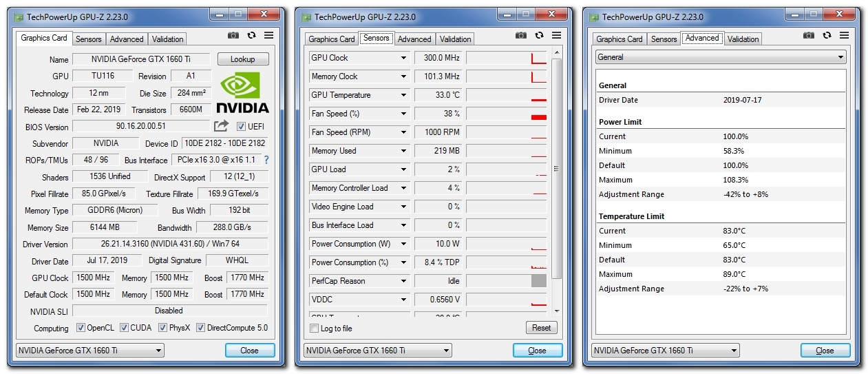Image resolution: width=868 pixels, height=374 pixels.
Task: Open GPU selector dropdown in Sensors window
Action: pos(377,351)
